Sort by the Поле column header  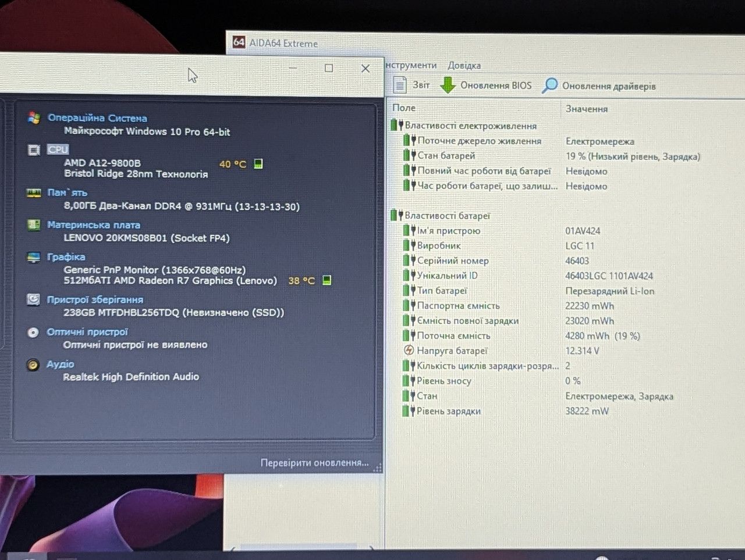pyautogui.click(x=404, y=108)
